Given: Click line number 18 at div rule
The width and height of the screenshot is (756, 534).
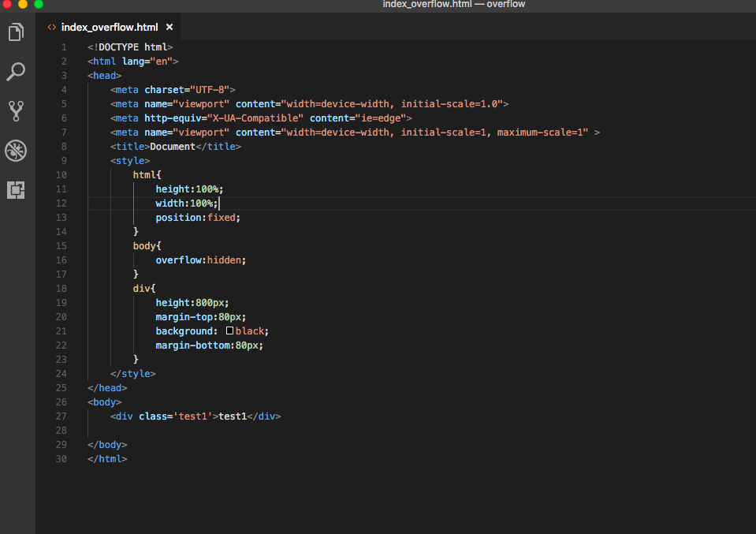Looking at the screenshot, I should tap(61, 289).
